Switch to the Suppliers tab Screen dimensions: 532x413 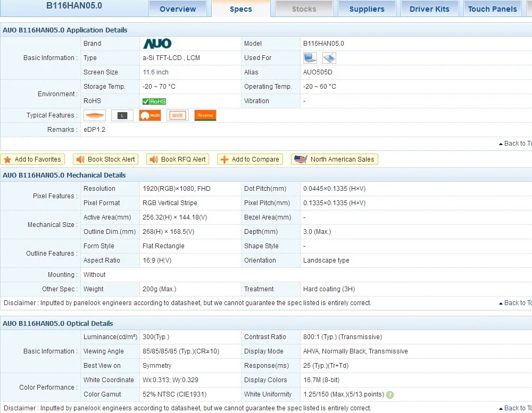tap(367, 9)
